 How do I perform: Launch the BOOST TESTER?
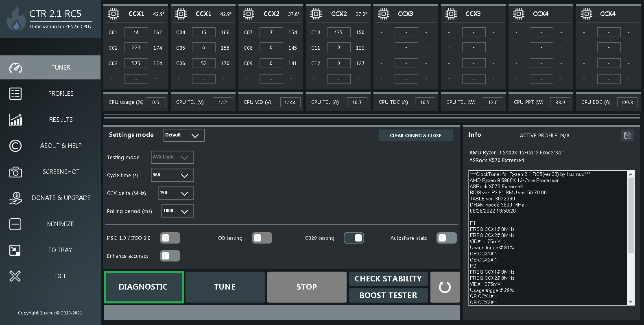pos(389,295)
